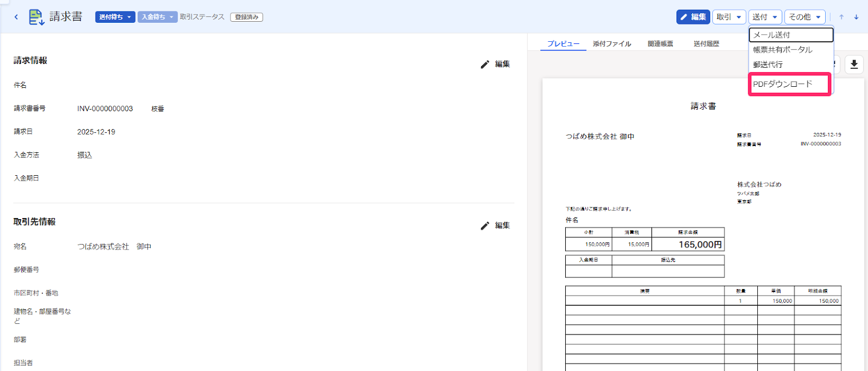Click the 担当者 label
Viewport: 868px width, 371px height.
coord(23,363)
